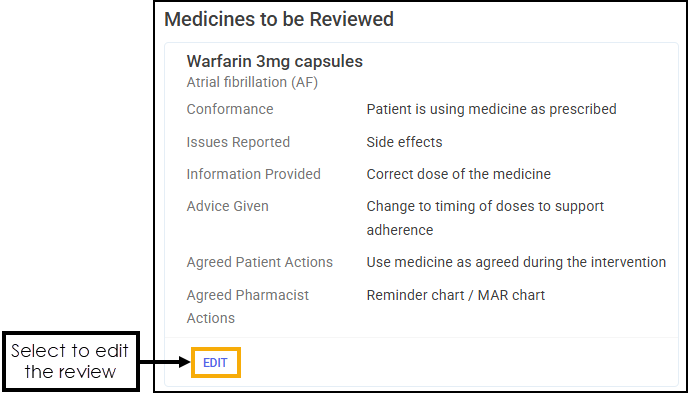Screen dimensions: 688x394
Task: Select the Information Provided label
Action: pyautogui.click(x=254, y=174)
